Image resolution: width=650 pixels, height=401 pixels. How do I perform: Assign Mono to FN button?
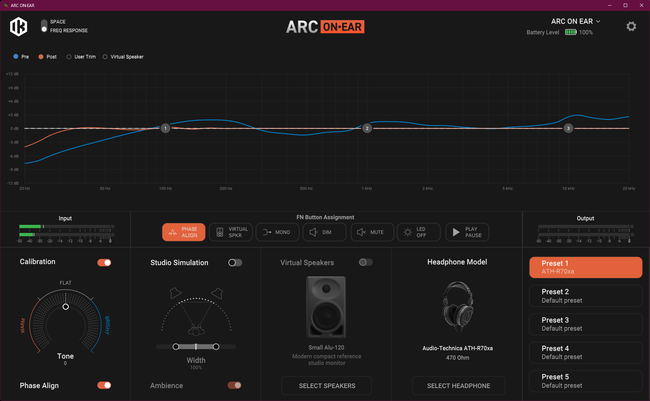(277, 232)
